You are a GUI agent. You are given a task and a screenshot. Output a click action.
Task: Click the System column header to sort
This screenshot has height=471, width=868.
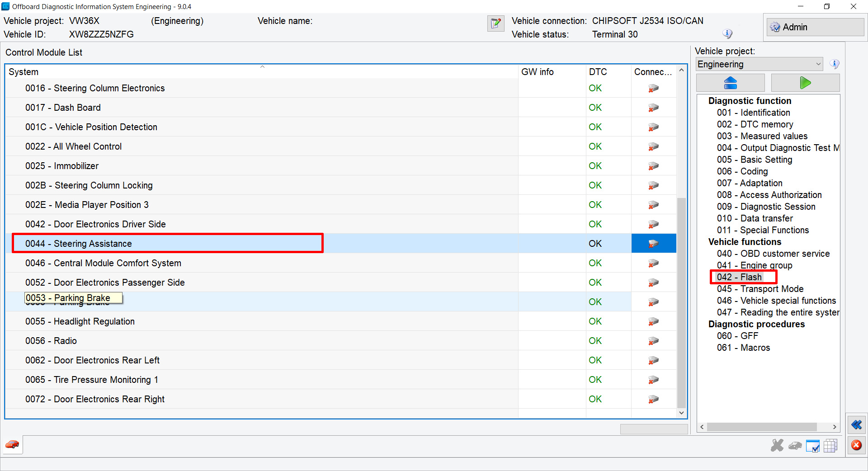tap(261, 72)
